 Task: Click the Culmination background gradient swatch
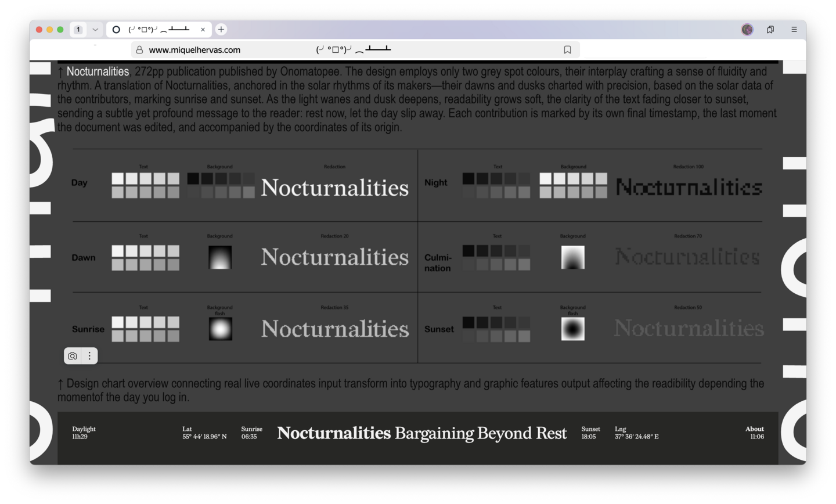[x=572, y=257]
